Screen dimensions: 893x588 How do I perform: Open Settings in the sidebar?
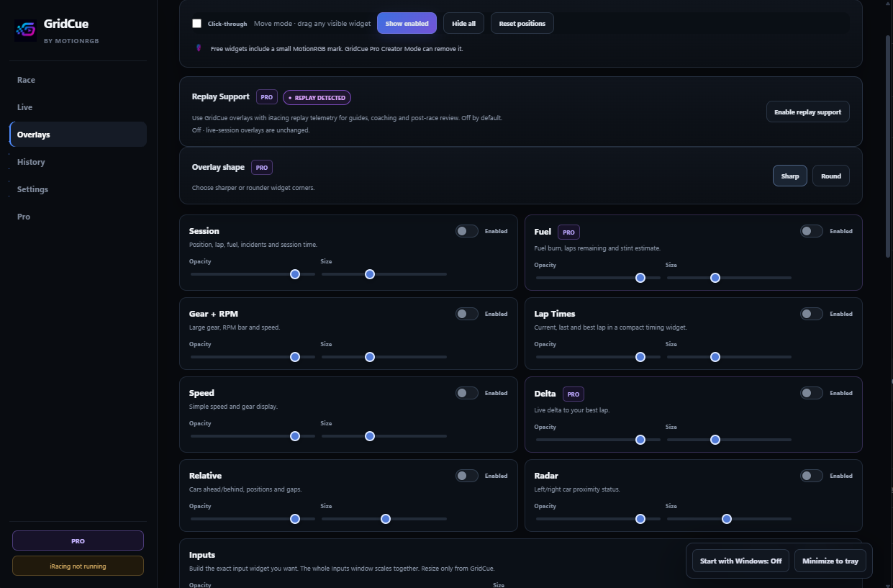coord(78,189)
